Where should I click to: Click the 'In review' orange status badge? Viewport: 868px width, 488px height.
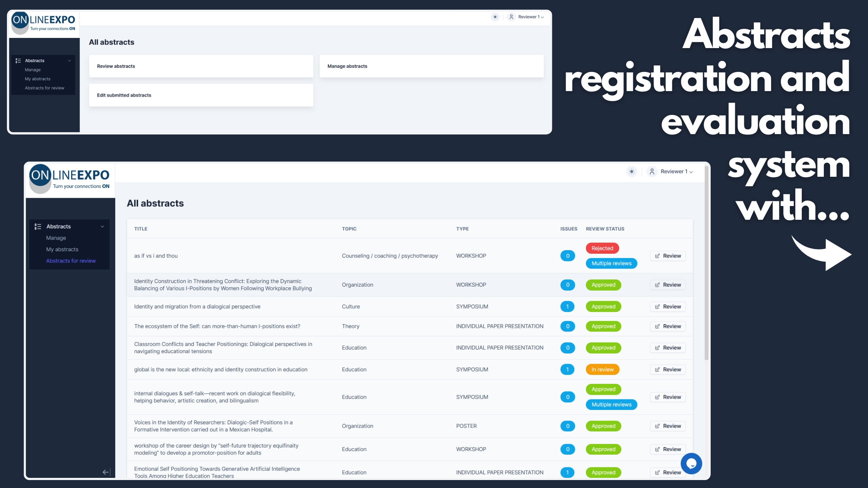click(602, 369)
